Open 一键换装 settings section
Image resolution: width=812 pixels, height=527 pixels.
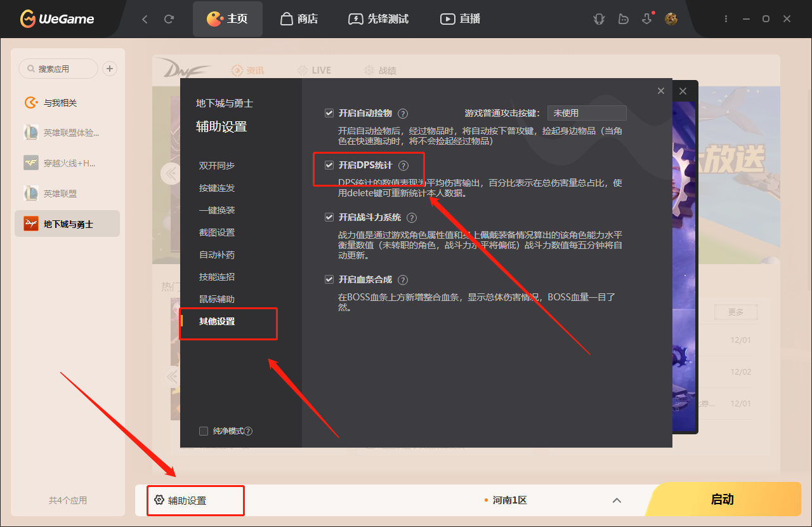(x=217, y=210)
